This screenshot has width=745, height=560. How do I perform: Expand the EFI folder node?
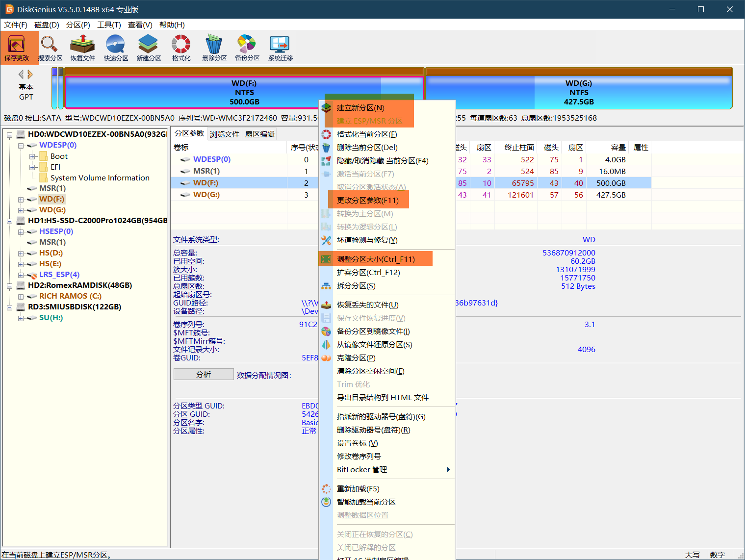click(32, 167)
